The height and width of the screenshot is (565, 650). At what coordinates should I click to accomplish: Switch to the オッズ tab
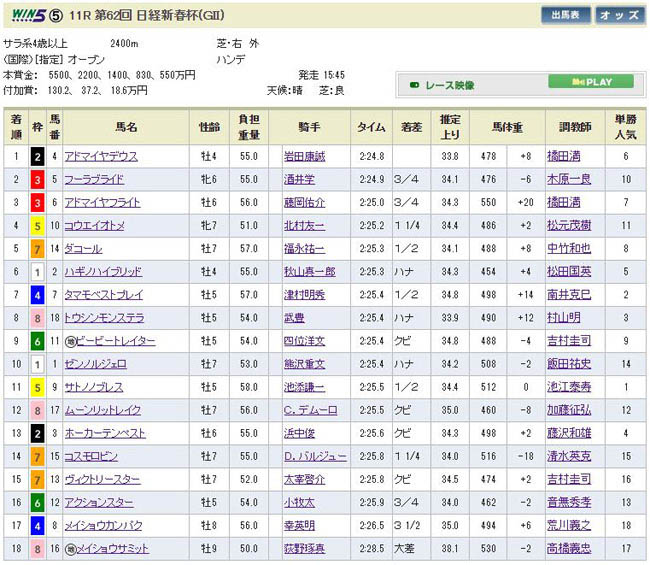coord(619,15)
